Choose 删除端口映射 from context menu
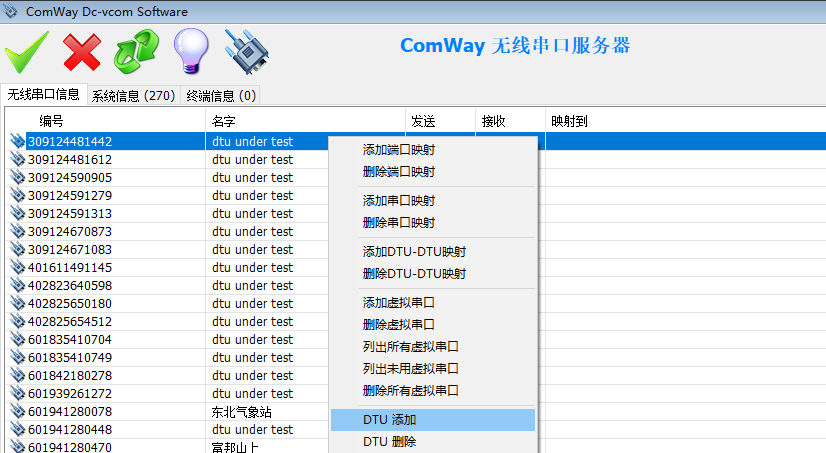826x453 pixels. (433, 172)
